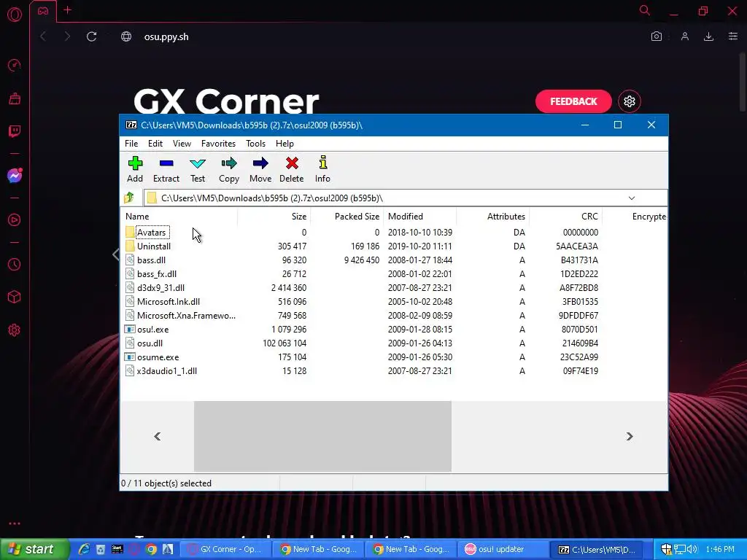Viewport: 747px width, 560px height.
Task: Click the Windows start button
Action: tap(34, 549)
